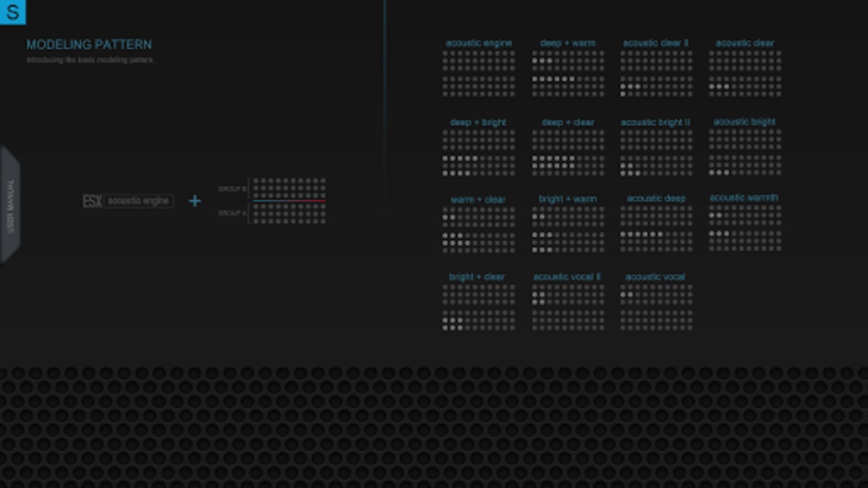Click the blue S logo icon
The image size is (868, 488).
pos(13,11)
